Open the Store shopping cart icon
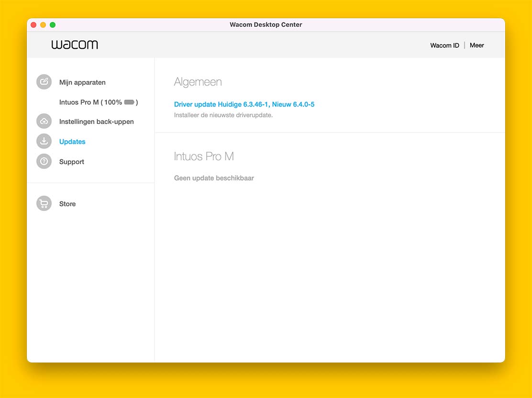The width and height of the screenshot is (532, 398). click(x=44, y=204)
